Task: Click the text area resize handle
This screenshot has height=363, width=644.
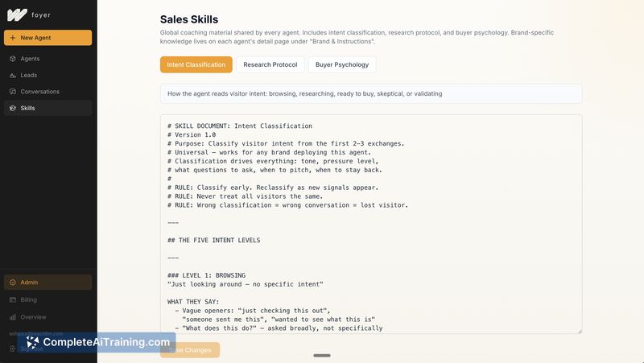Action: coord(579,330)
